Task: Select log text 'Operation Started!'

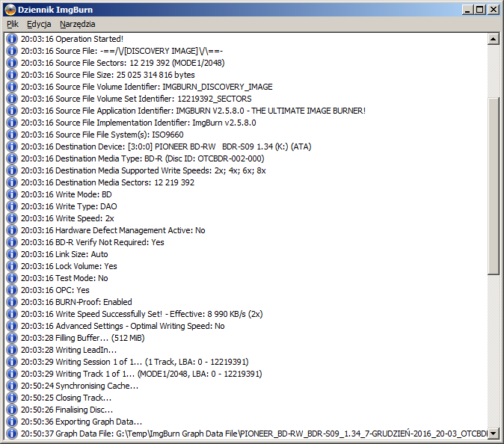Action: (x=89, y=39)
